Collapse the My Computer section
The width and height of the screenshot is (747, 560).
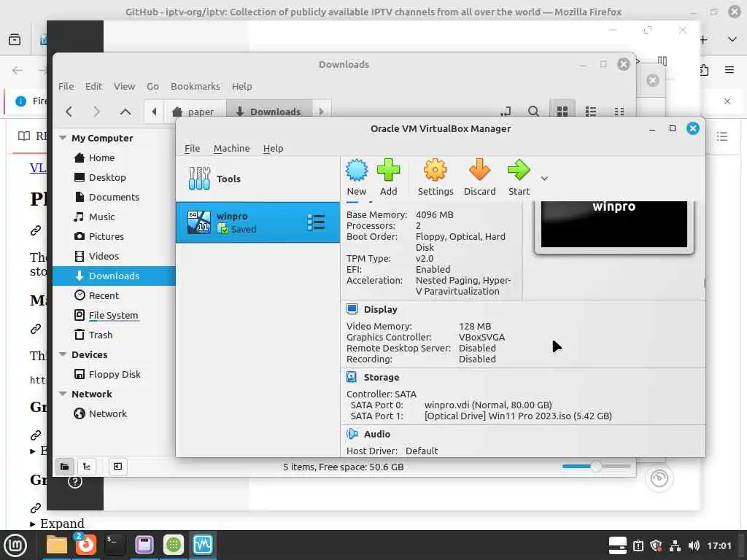click(x=63, y=138)
